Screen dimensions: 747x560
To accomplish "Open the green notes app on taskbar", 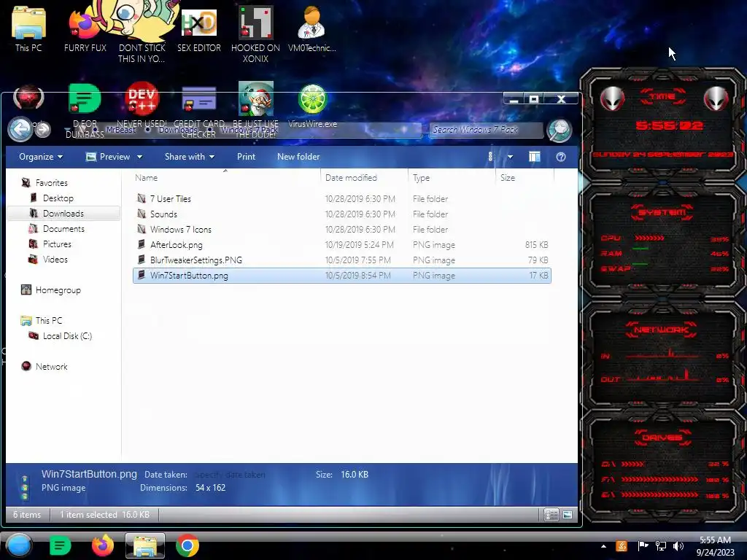I will (60, 545).
